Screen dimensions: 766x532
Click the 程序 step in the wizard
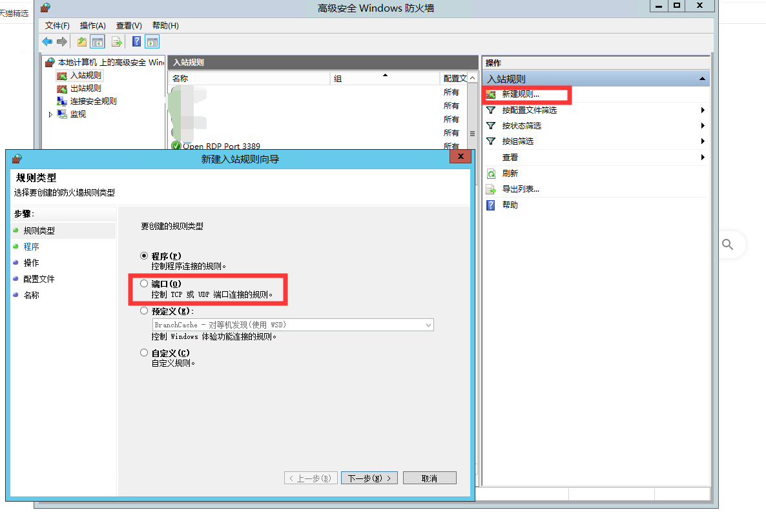pyautogui.click(x=31, y=247)
